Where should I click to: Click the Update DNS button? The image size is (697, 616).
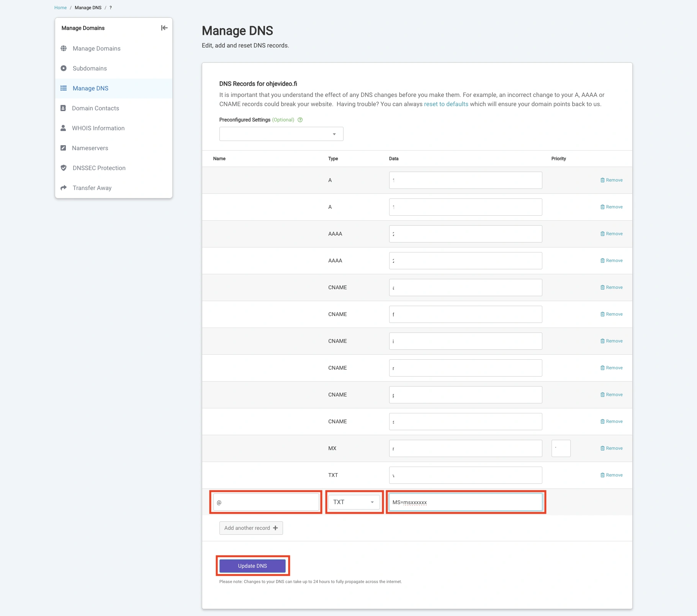coord(252,566)
